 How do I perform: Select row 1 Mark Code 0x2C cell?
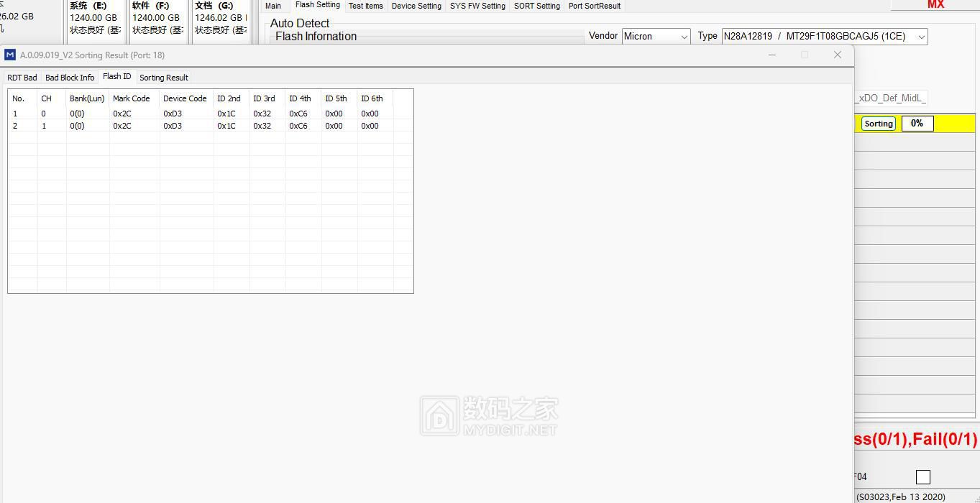click(134, 114)
